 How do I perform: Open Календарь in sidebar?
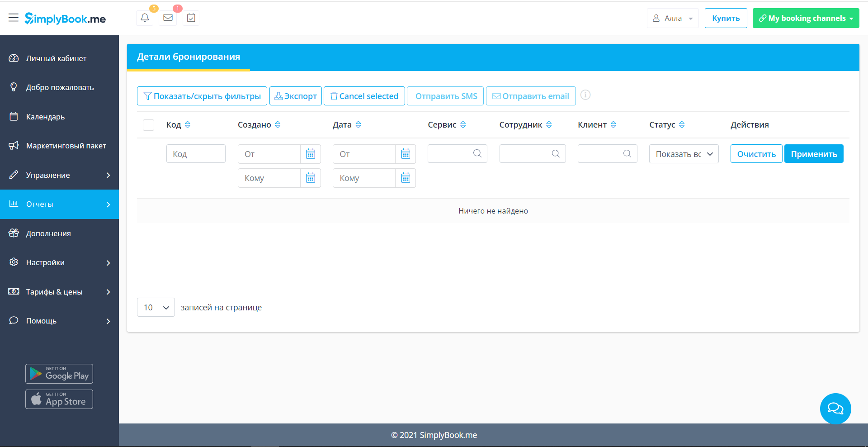tap(59, 117)
